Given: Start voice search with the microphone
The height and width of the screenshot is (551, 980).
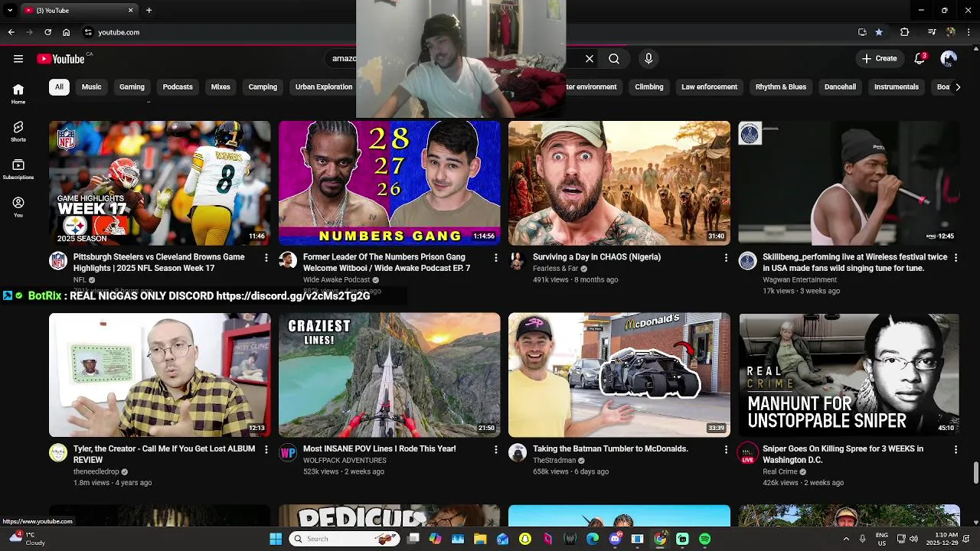Looking at the screenshot, I should pos(648,59).
